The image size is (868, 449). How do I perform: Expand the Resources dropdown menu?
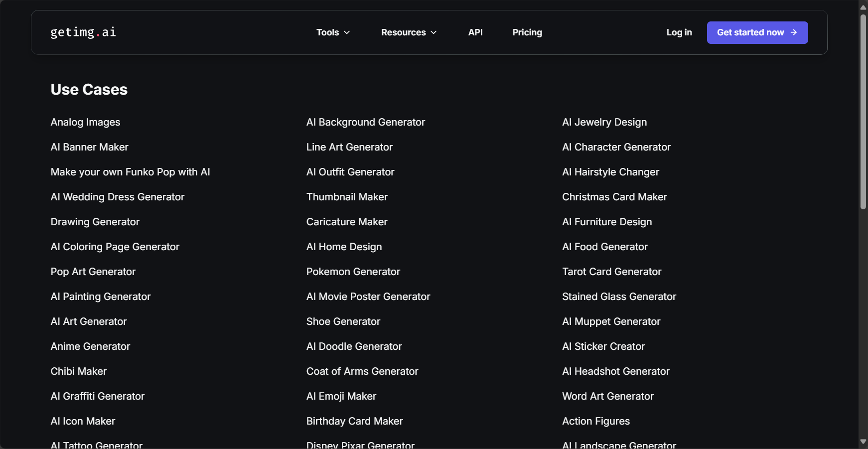pyautogui.click(x=409, y=32)
